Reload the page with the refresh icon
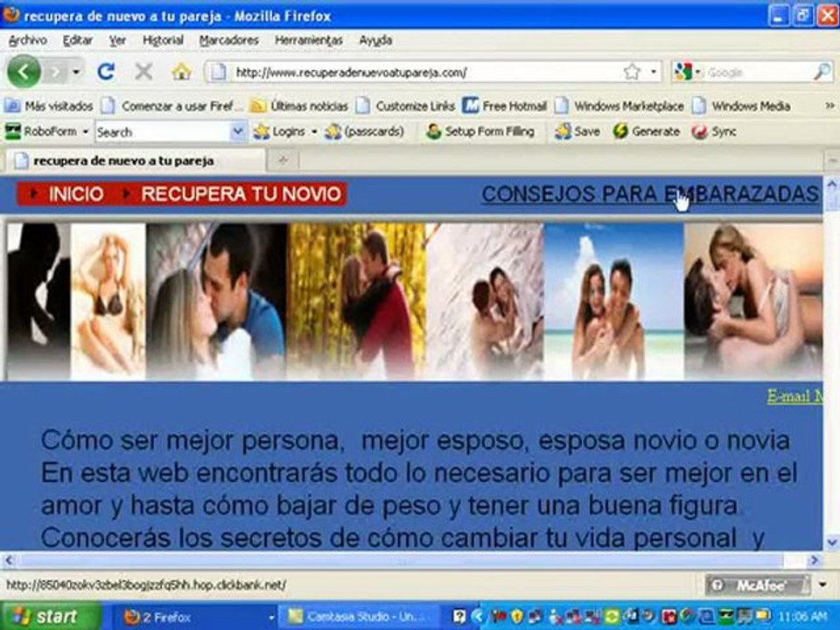This screenshot has width=840, height=630. coord(106,71)
